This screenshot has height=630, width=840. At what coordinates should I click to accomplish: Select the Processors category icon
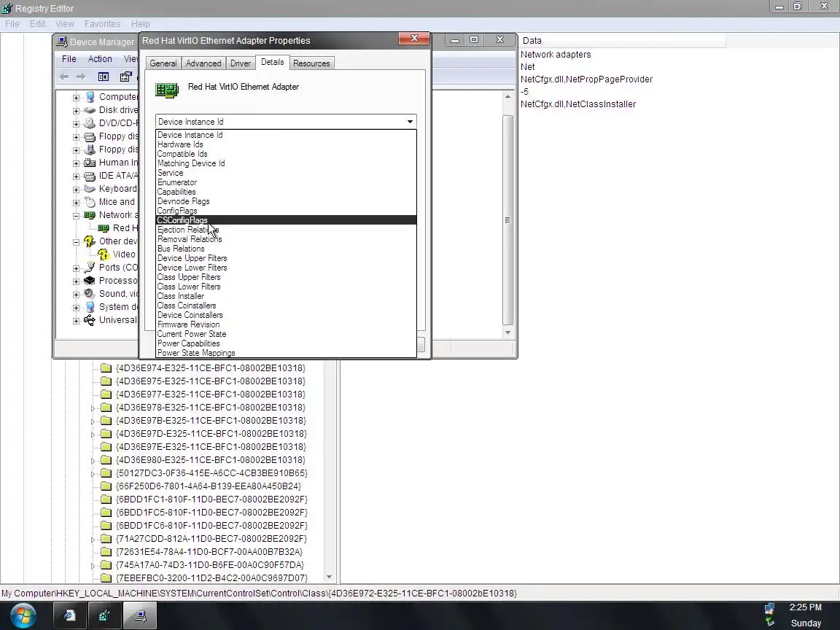(x=90, y=281)
